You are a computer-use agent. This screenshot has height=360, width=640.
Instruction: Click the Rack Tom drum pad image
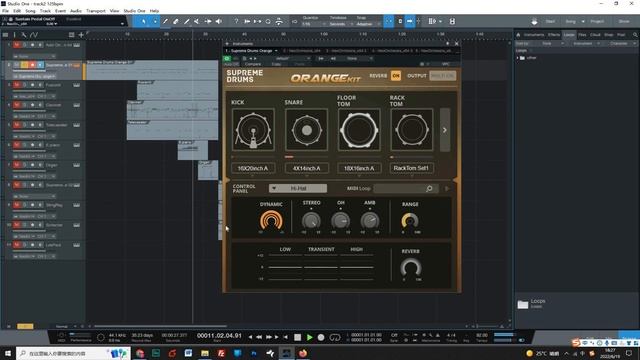click(412, 130)
